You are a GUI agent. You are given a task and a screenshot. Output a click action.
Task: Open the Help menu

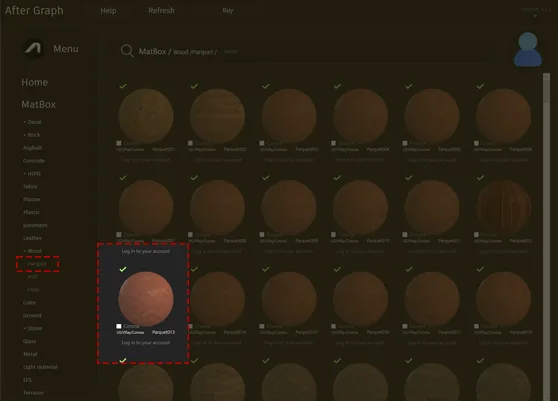pos(108,11)
